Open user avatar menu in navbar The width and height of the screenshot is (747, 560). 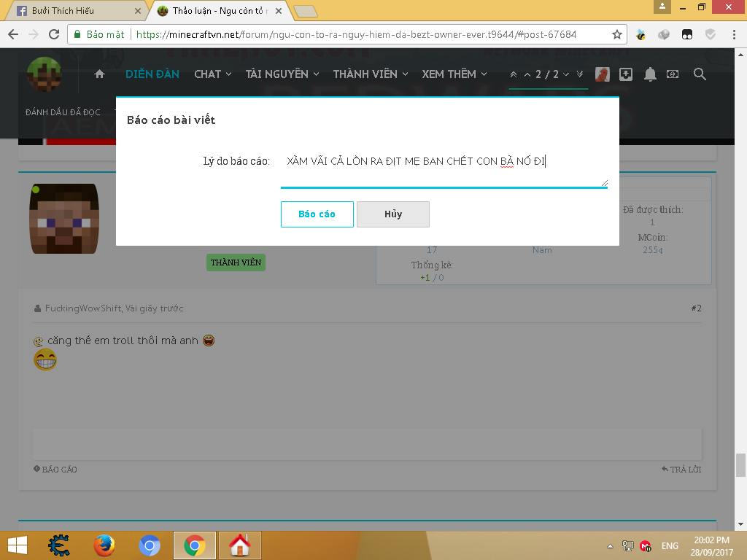(602, 74)
